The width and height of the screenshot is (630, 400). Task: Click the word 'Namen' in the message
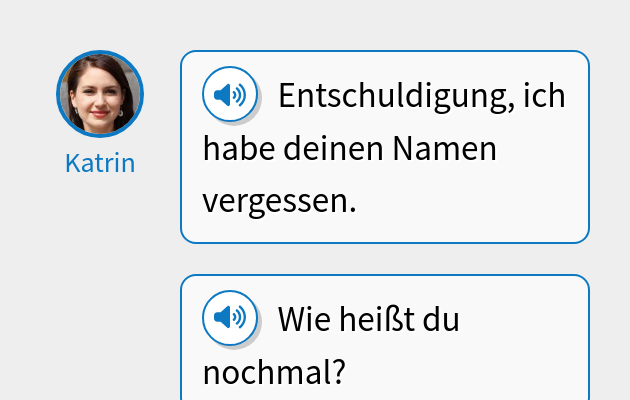pyautogui.click(x=444, y=149)
